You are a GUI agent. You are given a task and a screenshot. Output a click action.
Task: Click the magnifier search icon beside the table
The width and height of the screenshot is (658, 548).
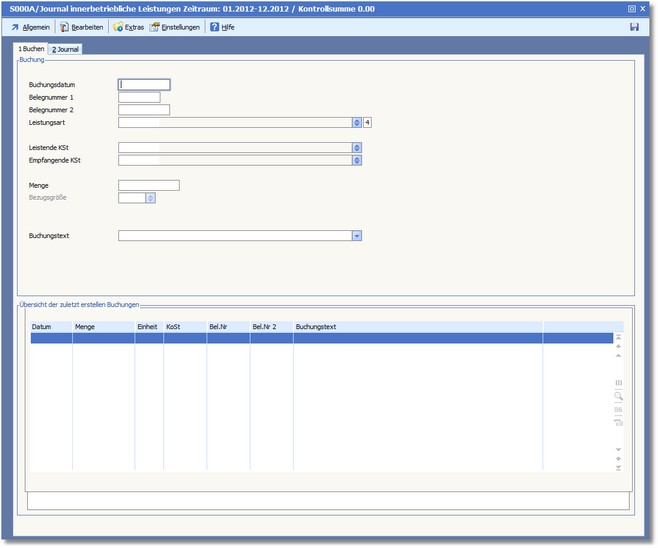[x=618, y=396]
